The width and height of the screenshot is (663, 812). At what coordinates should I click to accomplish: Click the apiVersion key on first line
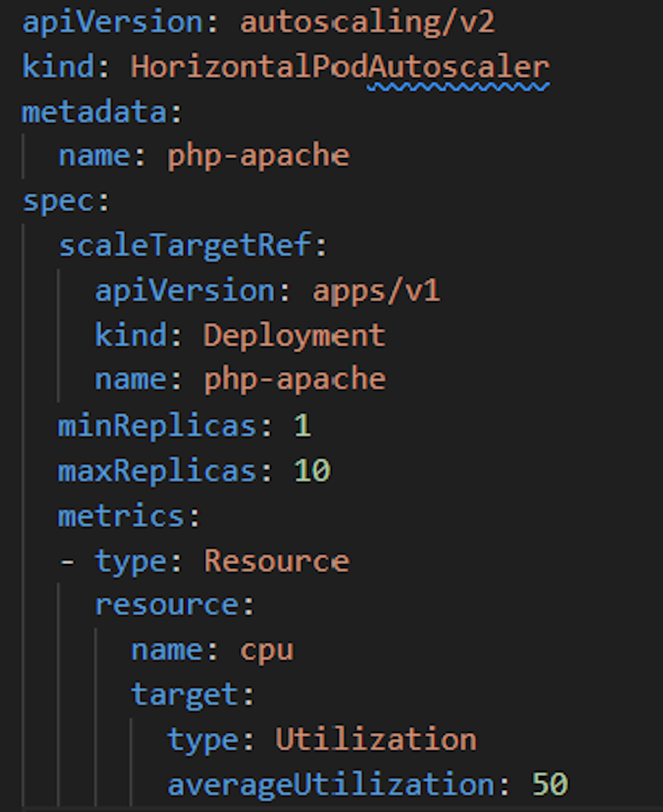(x=113, y=22)
